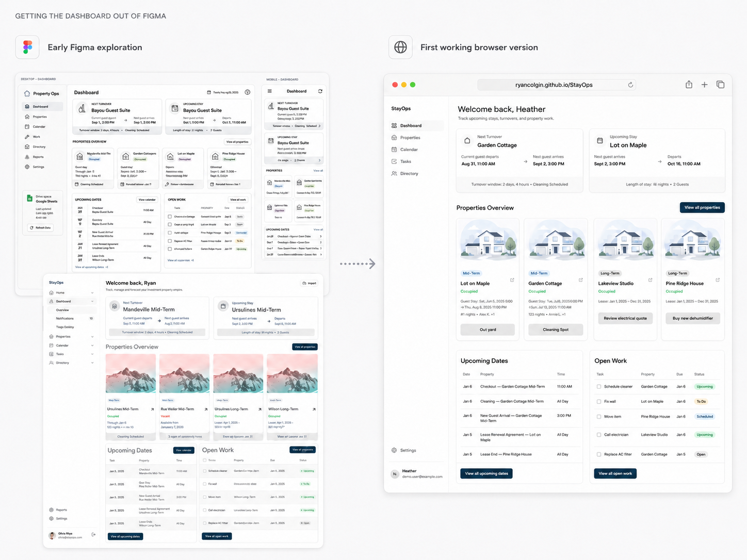Open external link icon on Pine Ridge House card
The height and width of the screenshot is (560, 747).
(718, 280)
